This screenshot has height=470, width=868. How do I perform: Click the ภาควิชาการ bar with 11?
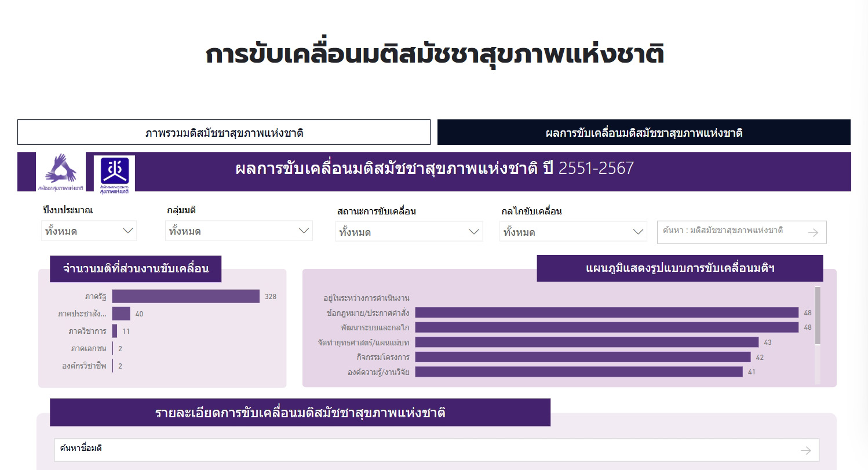pos(115,331)
